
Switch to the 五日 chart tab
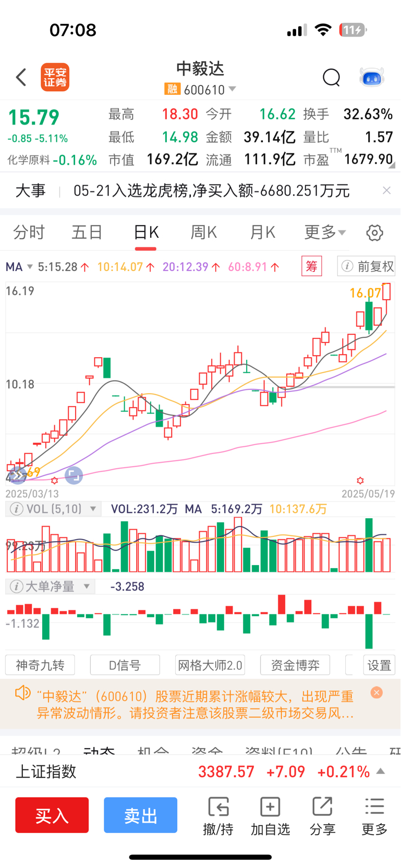point(87,232)
